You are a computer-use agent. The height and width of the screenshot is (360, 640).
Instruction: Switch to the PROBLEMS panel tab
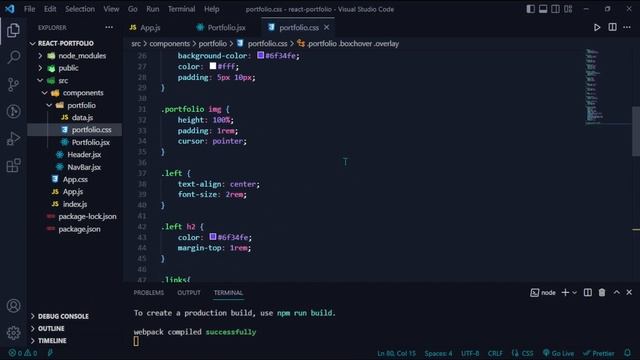[x=149, y=293]
